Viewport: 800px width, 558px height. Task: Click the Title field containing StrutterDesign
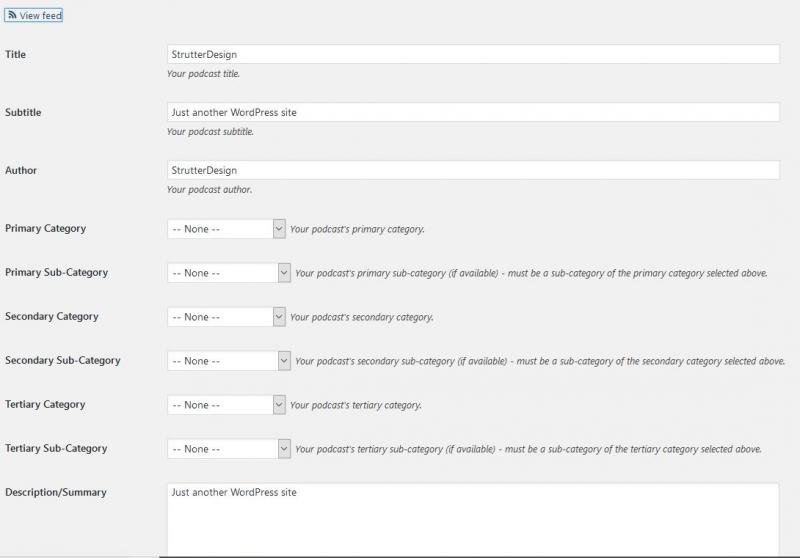tap(473, 54)
